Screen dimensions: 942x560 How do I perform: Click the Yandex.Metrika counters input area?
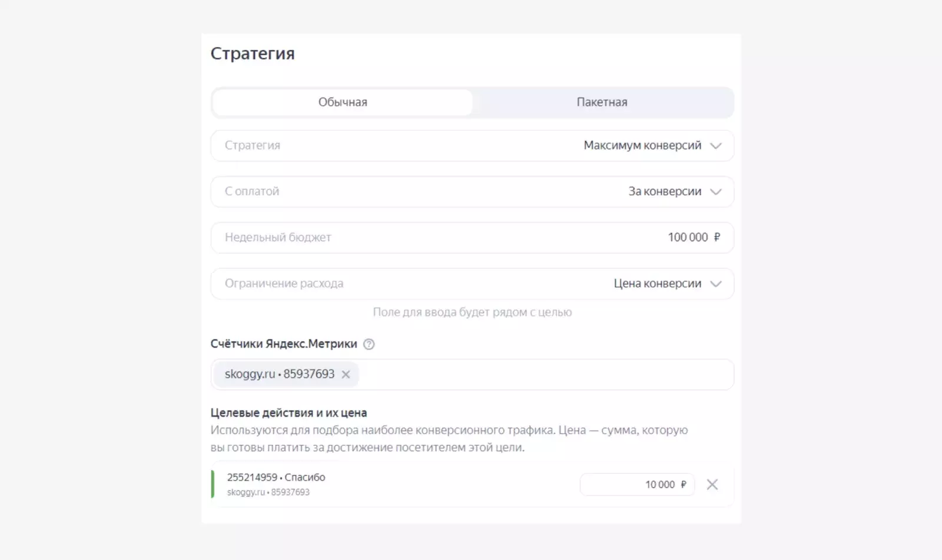(530, 374)
